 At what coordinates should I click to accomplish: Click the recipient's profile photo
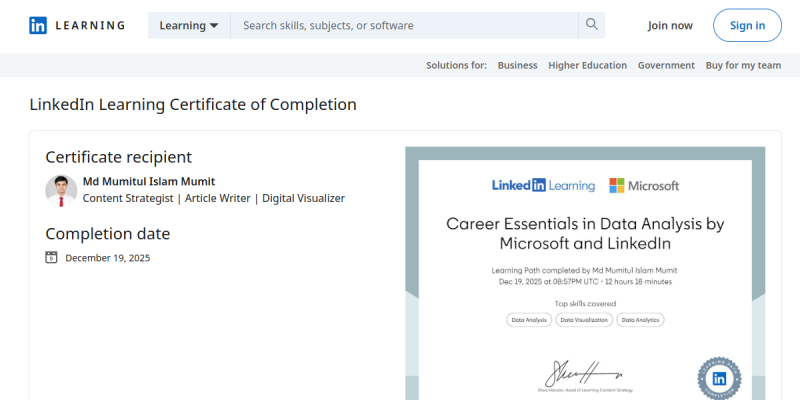pyautogui.click(x=61, y=190)
